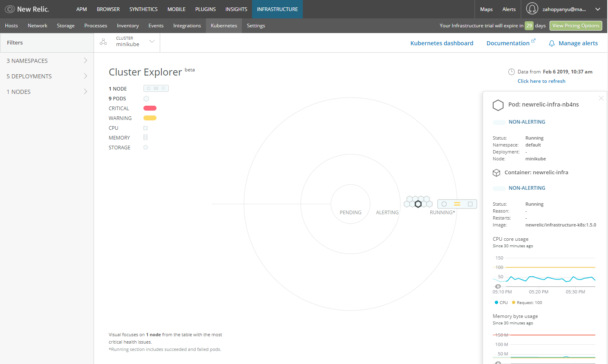Click the CPU chart legend entry
The height and width of the screenshot is (364, 608).
point(501,303)
